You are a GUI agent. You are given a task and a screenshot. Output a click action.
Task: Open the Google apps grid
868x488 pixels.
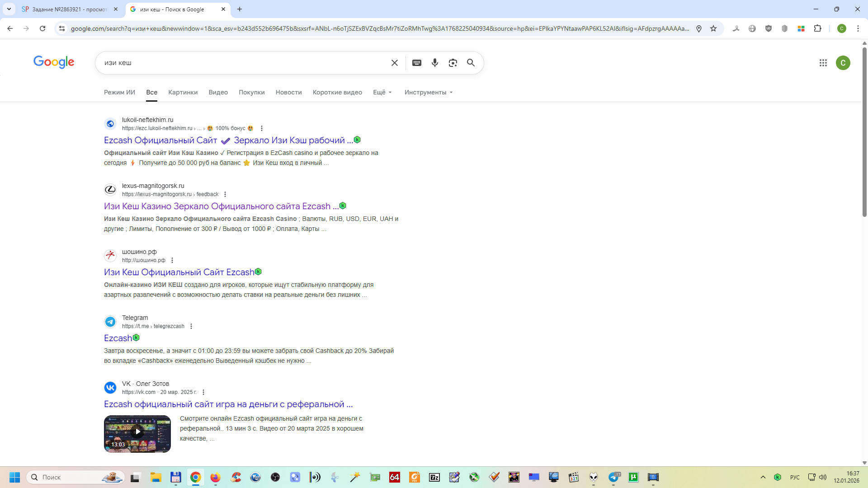(x=823, y=63)
